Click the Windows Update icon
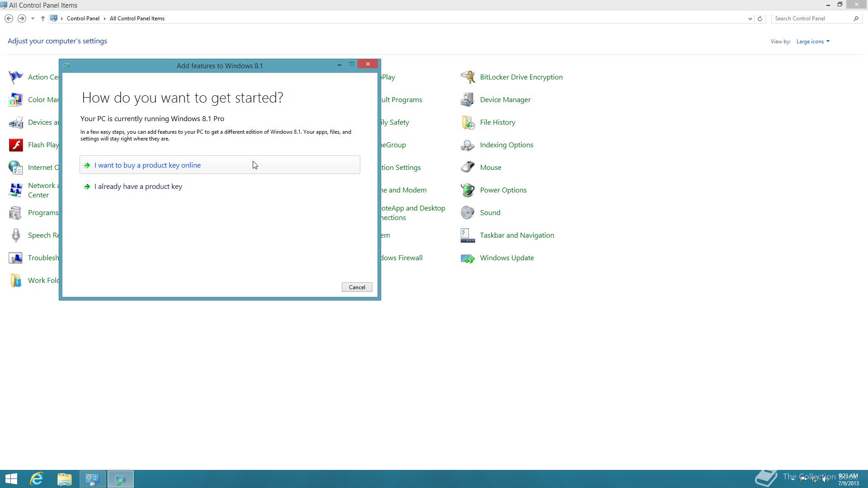This screenshot has height=488, width=868. [x=468, y=258]
